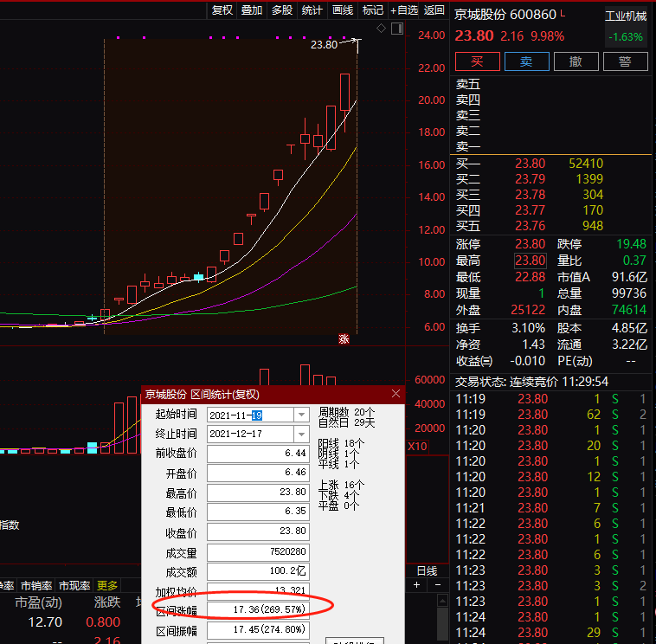Click the 前收盘价 value field
The width and height of the screenshot is (656, 644).
pyautogui.click(x=258, y=454)
